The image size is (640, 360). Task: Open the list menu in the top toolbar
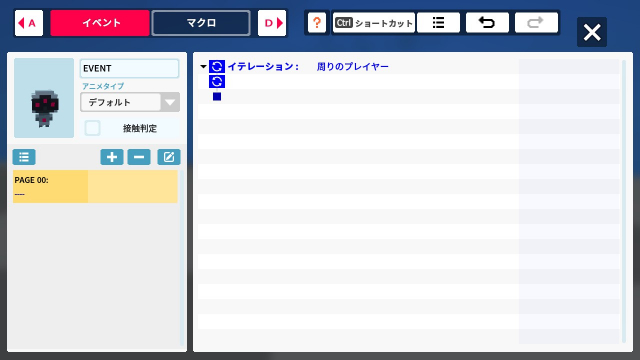(438, 22)
